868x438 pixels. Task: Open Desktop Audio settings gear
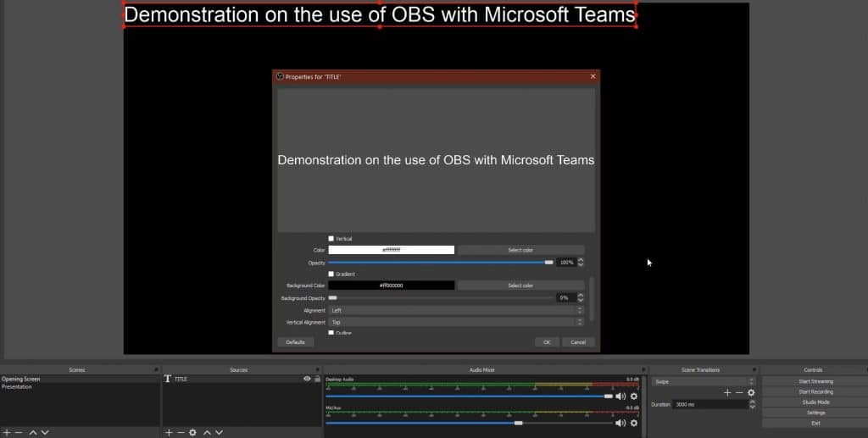(634, 396)
